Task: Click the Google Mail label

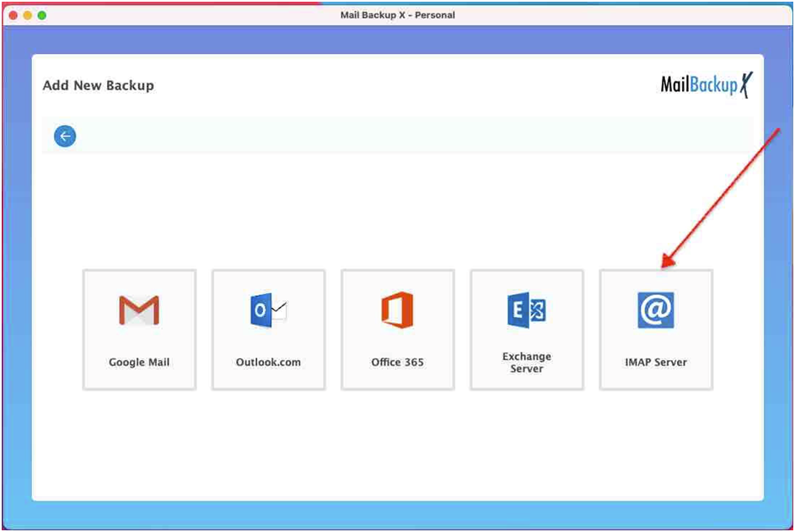Action: 139,363
